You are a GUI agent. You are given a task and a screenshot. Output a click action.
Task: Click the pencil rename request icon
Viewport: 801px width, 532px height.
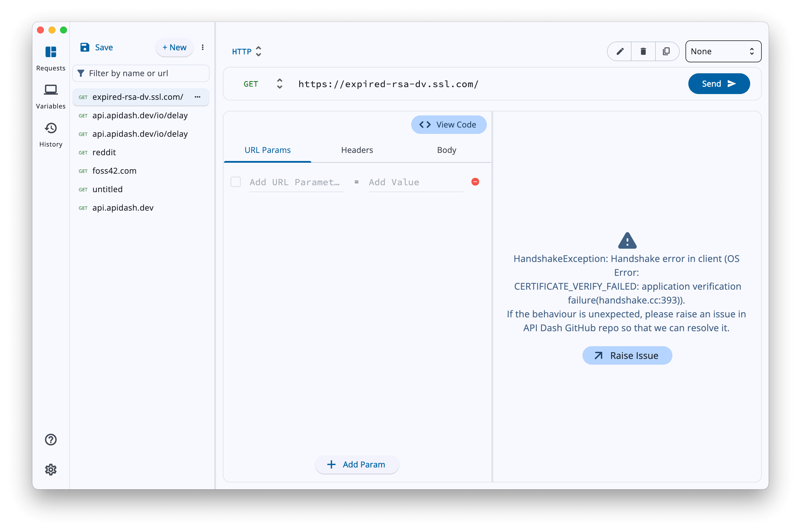click(x=620, y=51)
